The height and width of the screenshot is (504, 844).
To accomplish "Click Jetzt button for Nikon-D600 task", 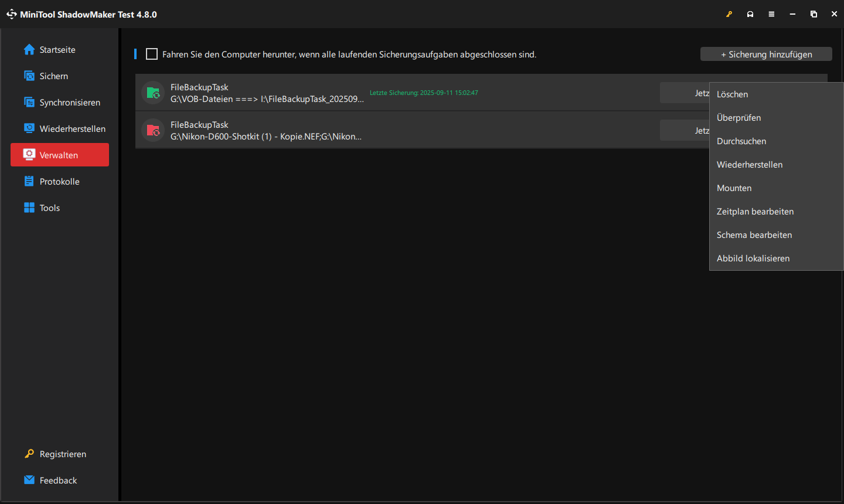I will click(x=685, y=130).
